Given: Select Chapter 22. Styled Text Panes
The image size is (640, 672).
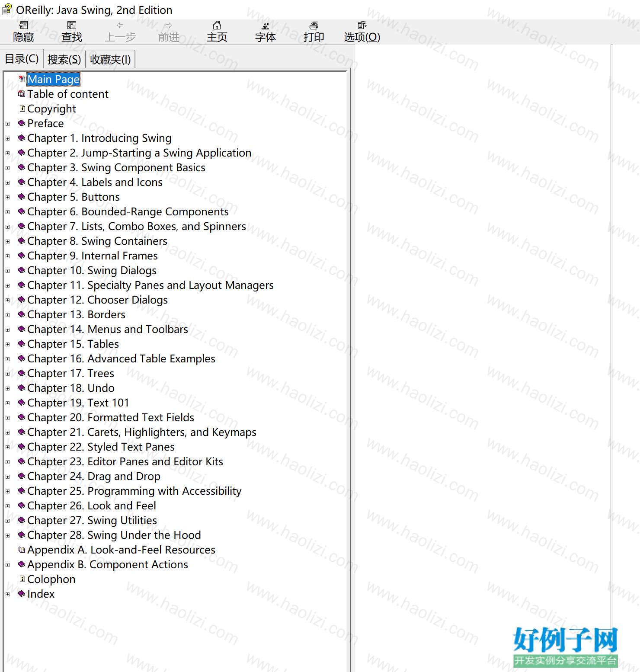Looking at the screenshot, I should click(101, 447).
